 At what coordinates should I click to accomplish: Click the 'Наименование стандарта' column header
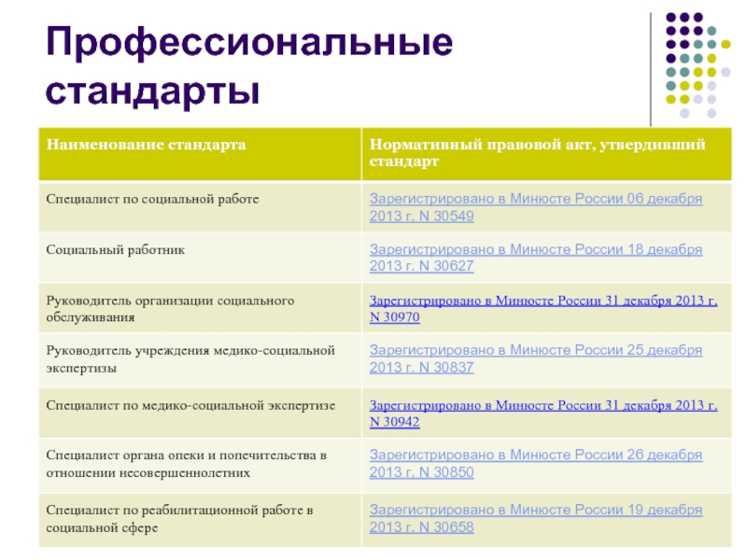pyautogui.click(x=200, y=154)
